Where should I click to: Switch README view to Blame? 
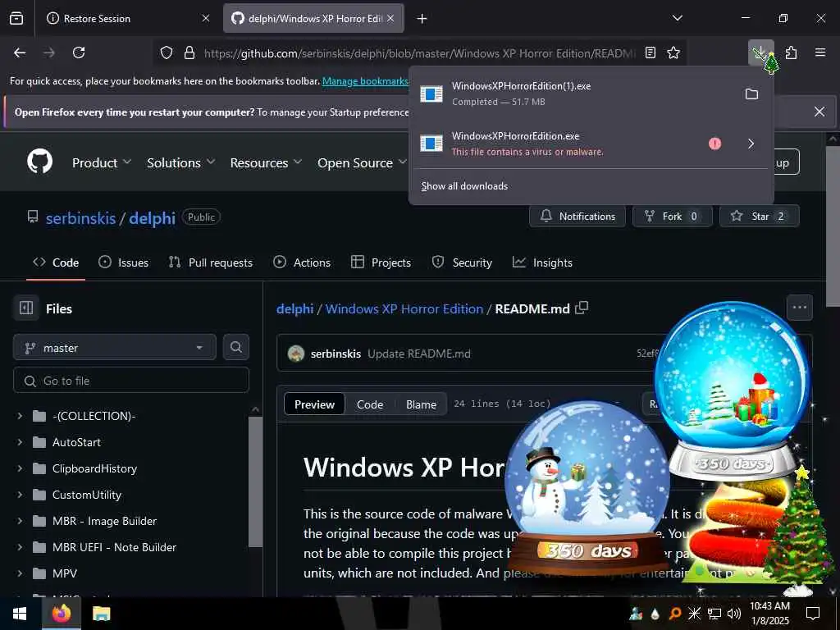point(421,404)
